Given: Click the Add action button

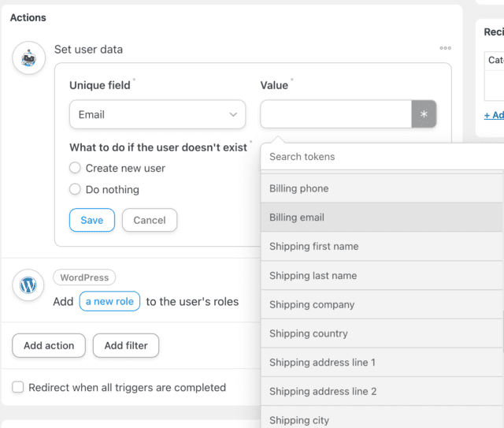Looking at the screenshot, I should (49, 345).
